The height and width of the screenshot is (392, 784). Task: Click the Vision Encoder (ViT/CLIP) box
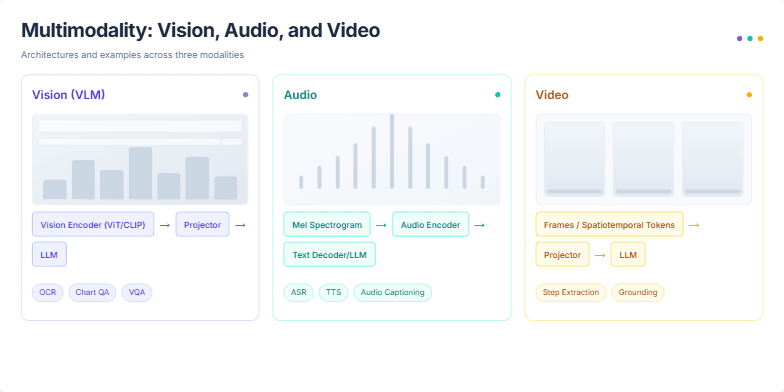[x=93, y=224]
